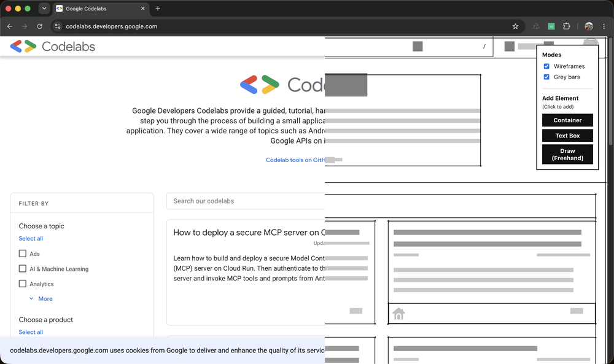The height and width of the screenshot is (364, 614).
Task: Go back to the previous page
Action: pyautogui.click(x=10, y=26)
